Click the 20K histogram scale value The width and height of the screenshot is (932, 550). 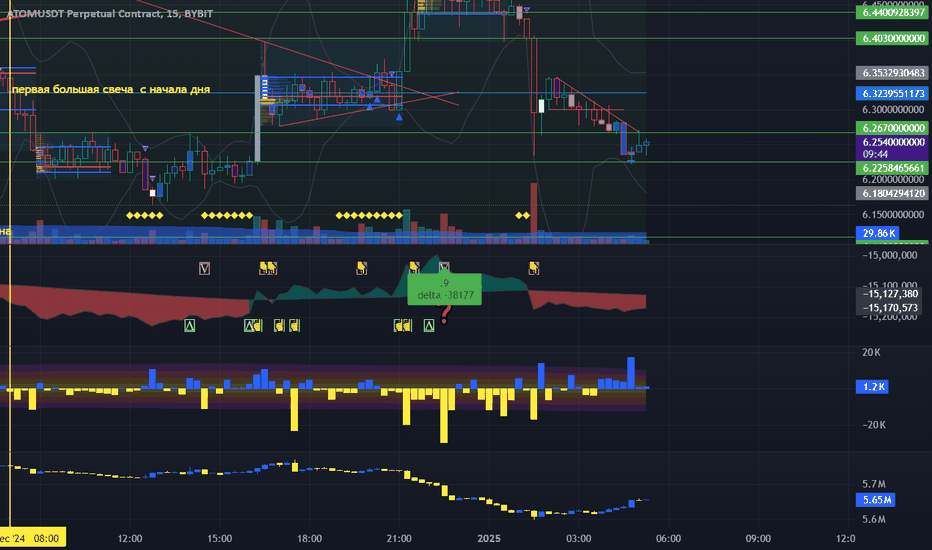871,353
